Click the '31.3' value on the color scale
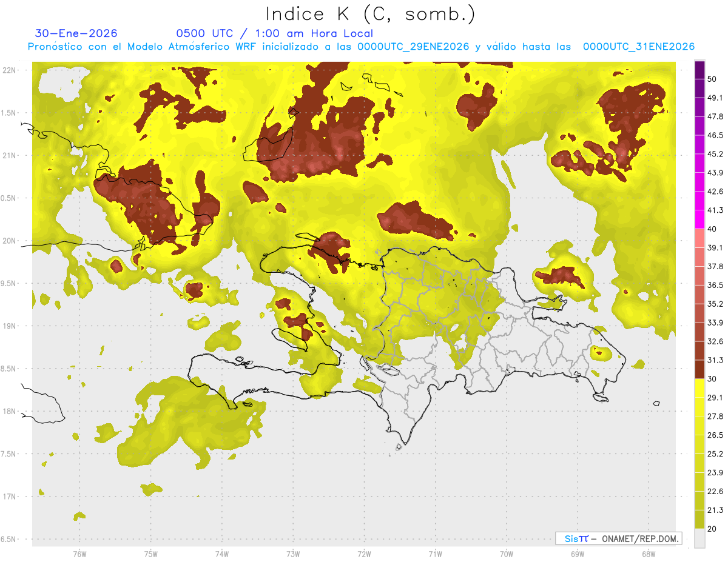Screen dimensions: 728x562 click(715, 360)
